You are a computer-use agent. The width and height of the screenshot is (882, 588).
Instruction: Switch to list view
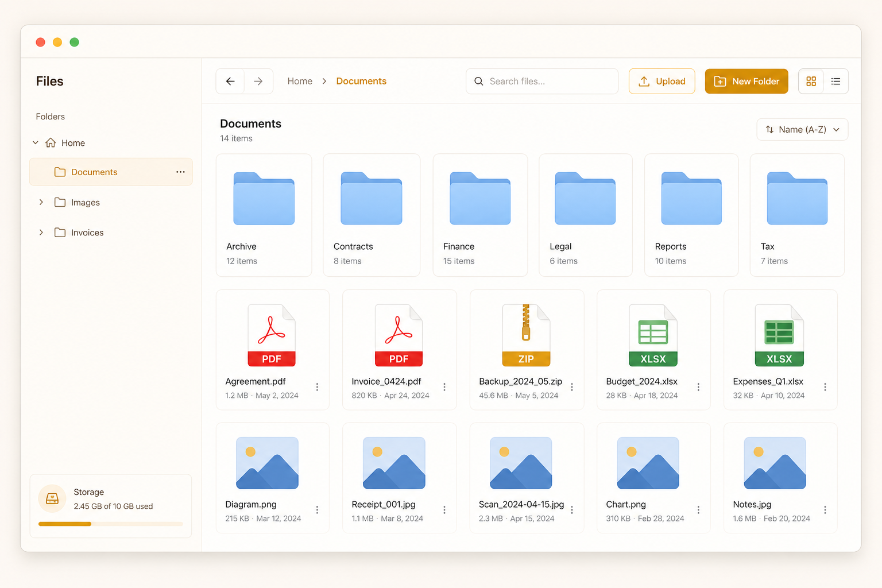coord(835,82)
